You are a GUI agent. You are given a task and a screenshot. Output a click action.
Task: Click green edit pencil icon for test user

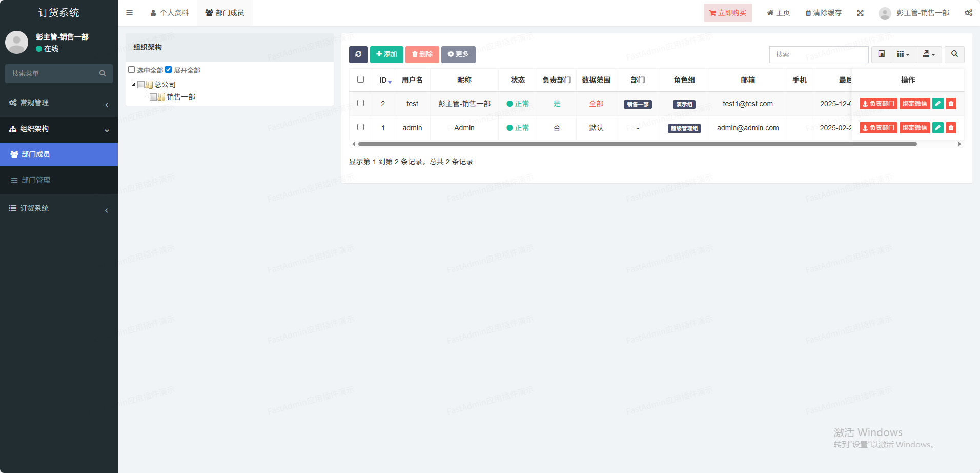[x=937, y=104]
